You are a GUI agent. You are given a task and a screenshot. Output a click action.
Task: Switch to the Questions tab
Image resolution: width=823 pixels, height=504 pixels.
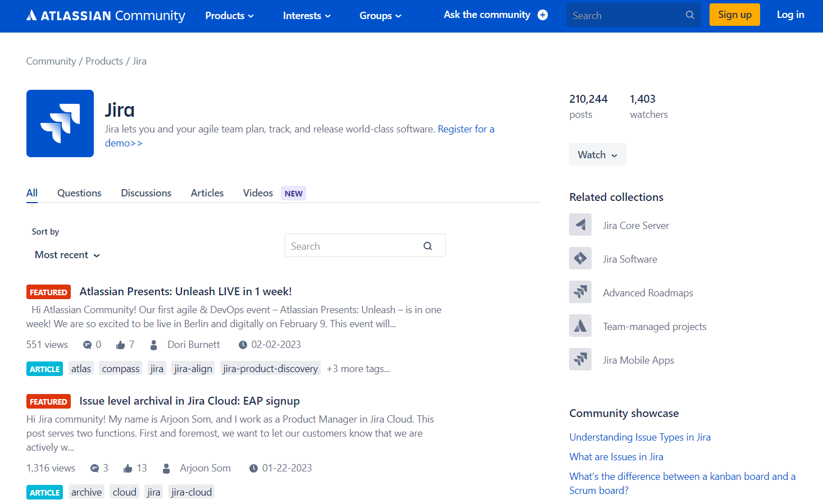(79, 193)
